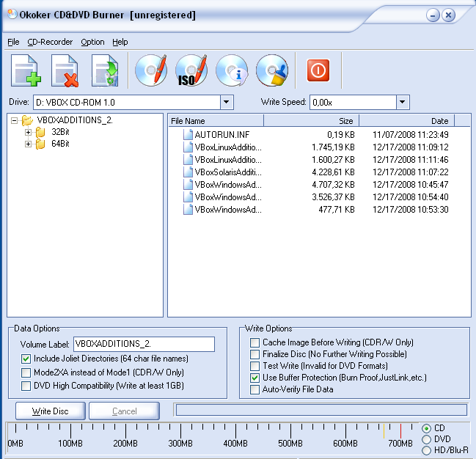The width and height of the screenshot is (476, 459).
Task: Click date 12/17/2008 10:53:30
Action: click(411, 210)
